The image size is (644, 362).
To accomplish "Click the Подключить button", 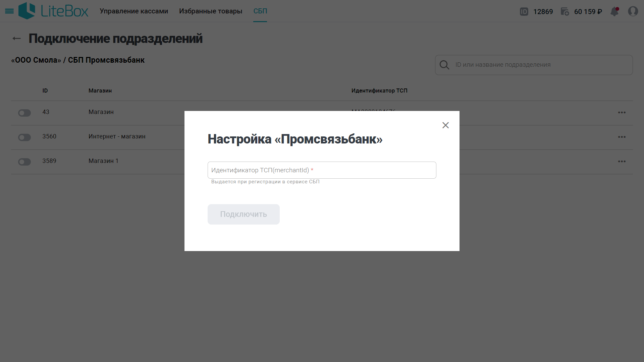I will pyautogui.click(x=244, y=214).
